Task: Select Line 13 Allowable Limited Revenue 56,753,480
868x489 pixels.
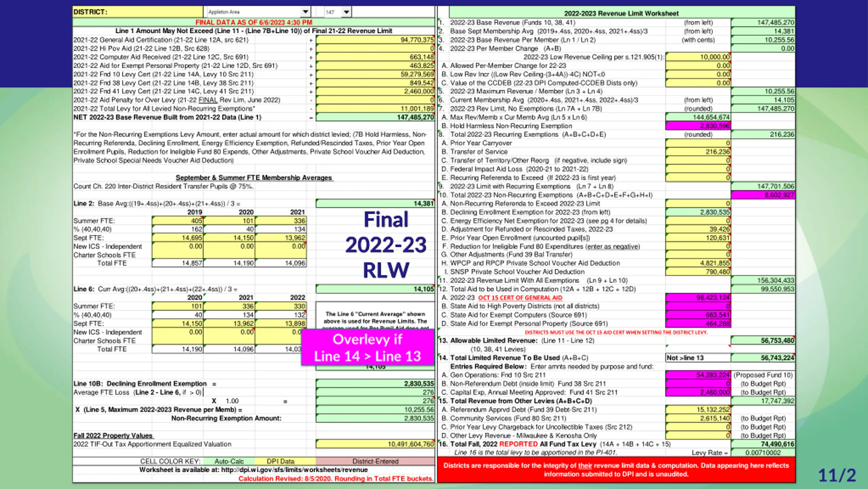Action: click(763, 341)
